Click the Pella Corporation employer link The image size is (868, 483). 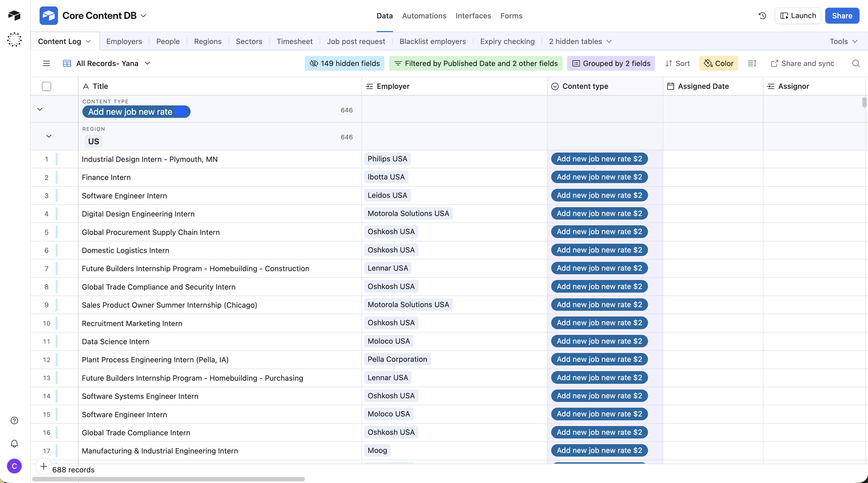coord(397,359)
